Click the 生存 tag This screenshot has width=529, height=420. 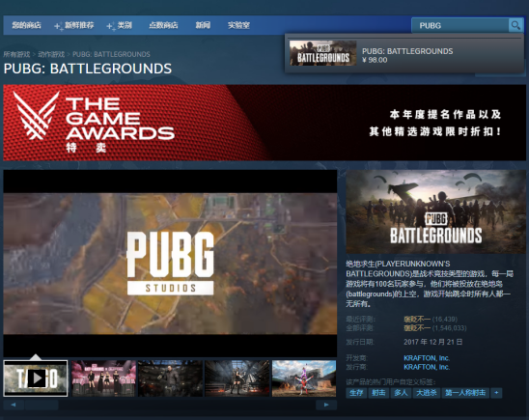[x=356, y=393]
